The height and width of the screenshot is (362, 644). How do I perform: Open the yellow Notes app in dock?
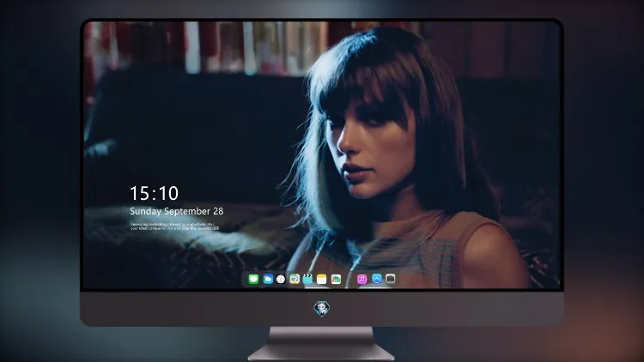pos(322,279)
